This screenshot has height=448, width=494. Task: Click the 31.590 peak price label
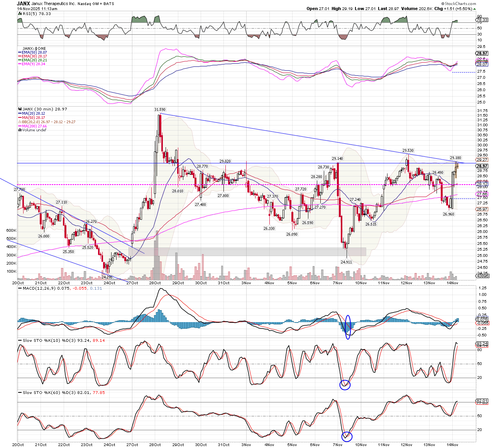point(160,110)
